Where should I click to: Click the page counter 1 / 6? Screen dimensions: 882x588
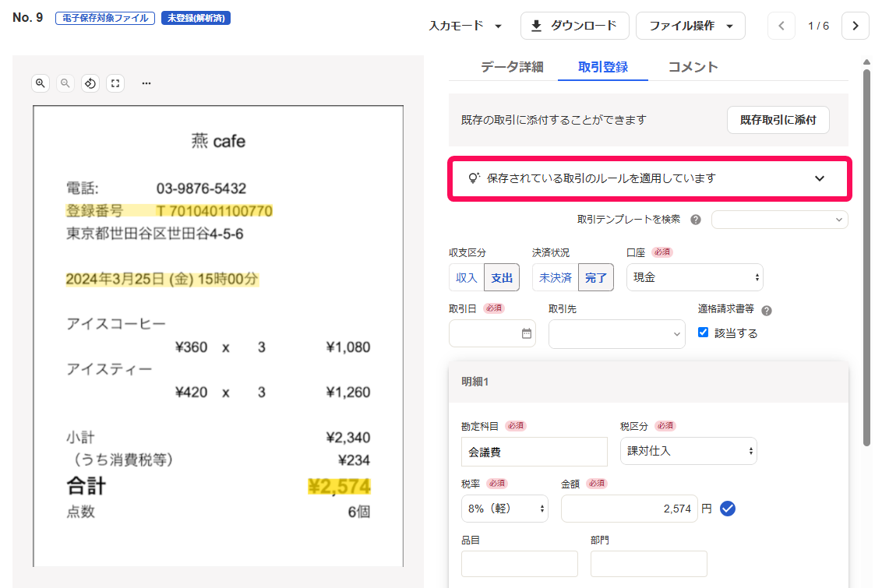818,26
